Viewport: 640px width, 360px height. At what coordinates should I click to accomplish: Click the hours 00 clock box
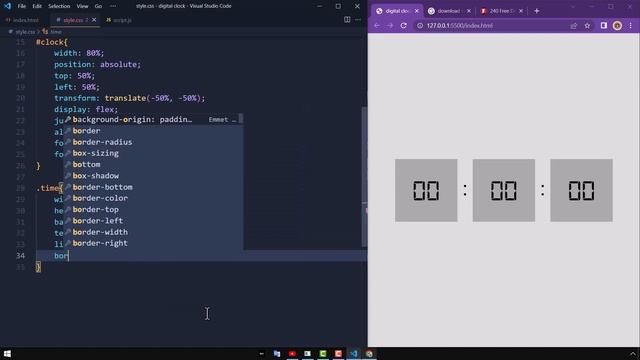click(426, 191)
